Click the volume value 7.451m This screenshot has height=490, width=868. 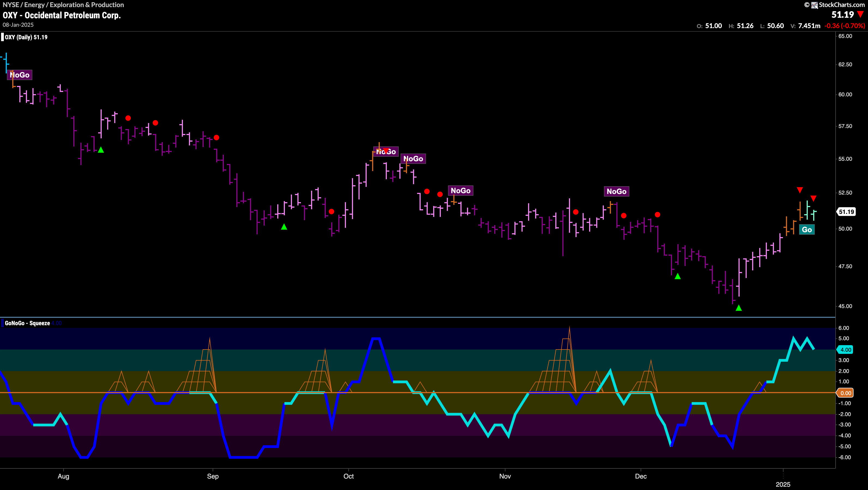[x=809, y=26]
